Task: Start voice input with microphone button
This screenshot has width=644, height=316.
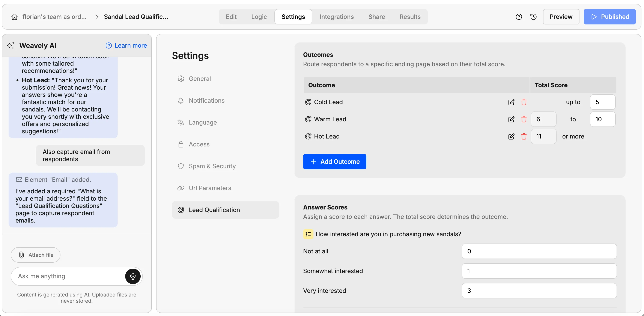Action: (133, 276)
